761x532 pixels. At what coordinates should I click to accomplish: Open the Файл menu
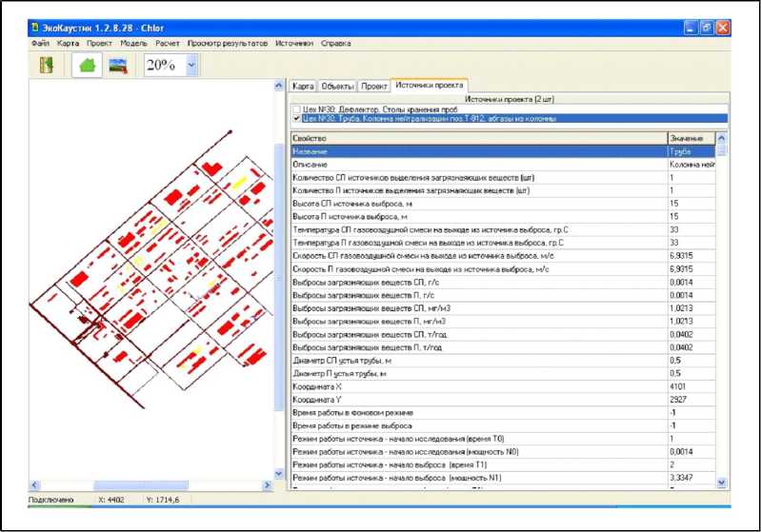pyautogui.click(x=40, y=43)
